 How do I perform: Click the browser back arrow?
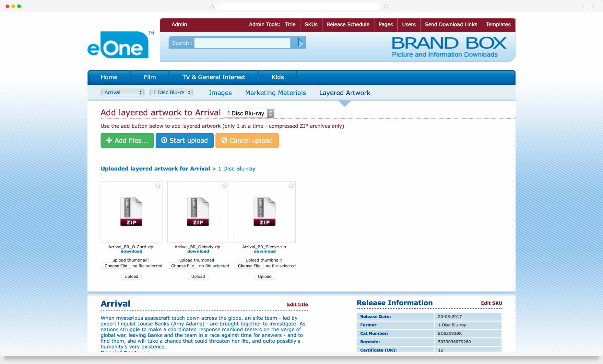coord(583,6)
